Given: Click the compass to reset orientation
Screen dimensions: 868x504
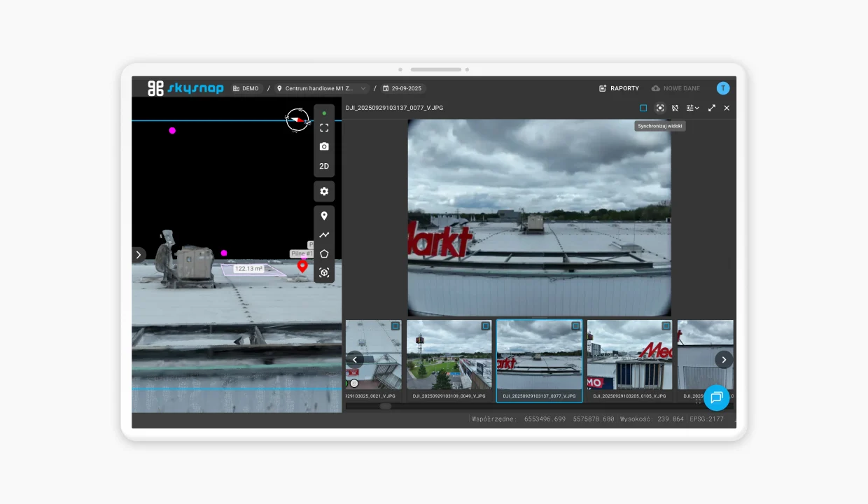Looking at the screenshot, I should click(x=297, y=120).
